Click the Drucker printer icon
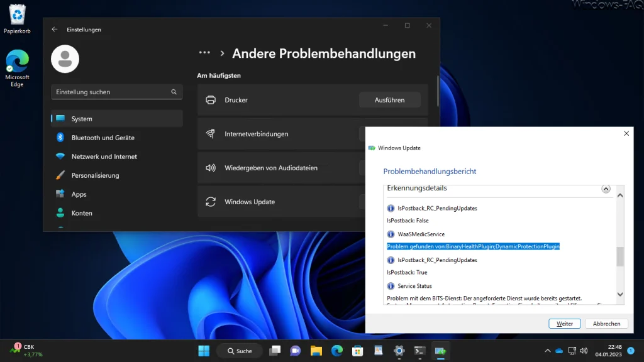The height and width of the screenshot is (362, 644). (211, 100)
